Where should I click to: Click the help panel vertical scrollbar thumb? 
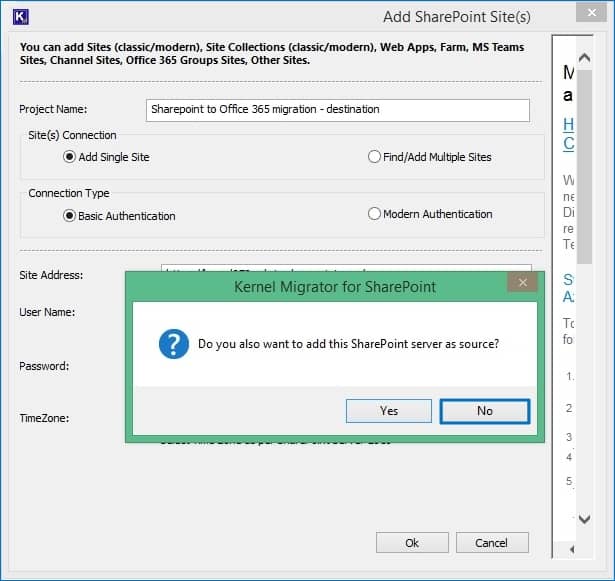pyautogui.click(x=584, y=167)
